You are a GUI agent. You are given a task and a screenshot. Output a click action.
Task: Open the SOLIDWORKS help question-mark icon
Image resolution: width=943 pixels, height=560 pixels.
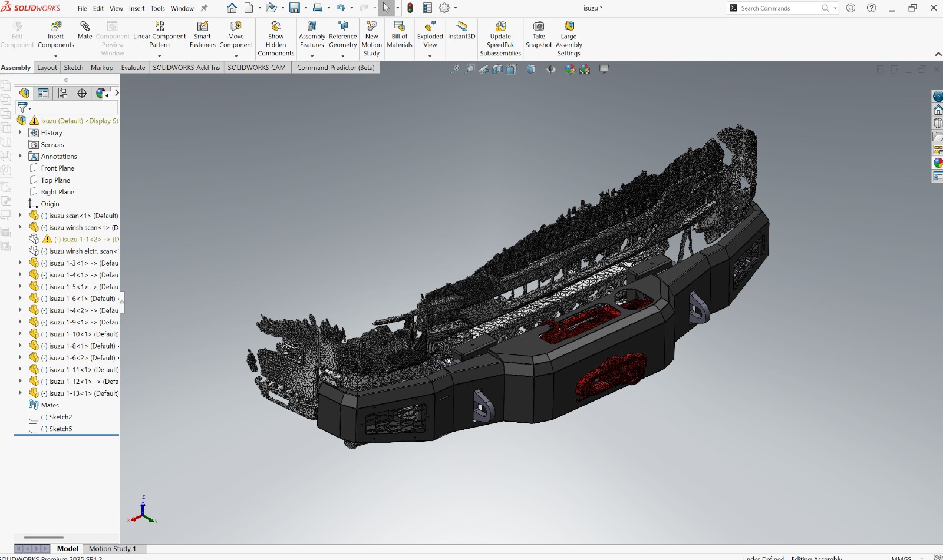pos(871,8)
